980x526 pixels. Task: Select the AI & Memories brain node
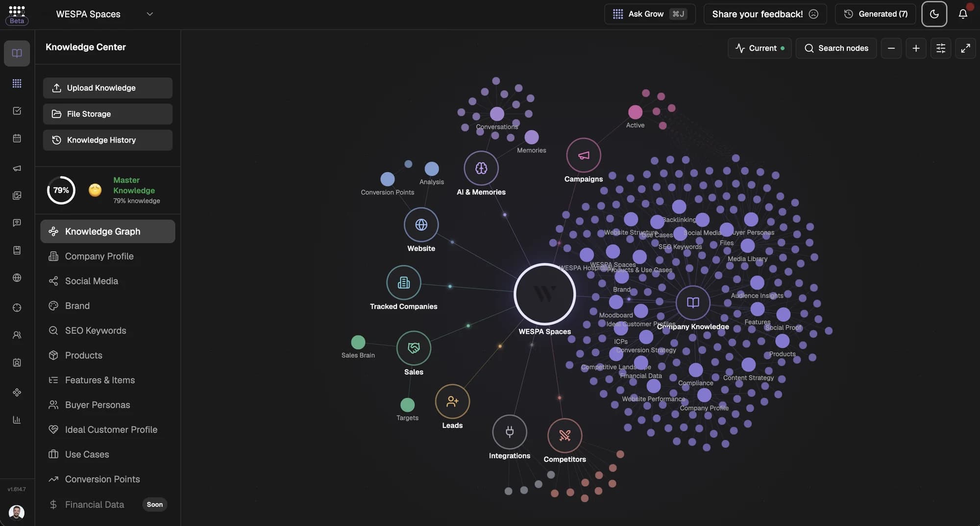pos(481,168)
